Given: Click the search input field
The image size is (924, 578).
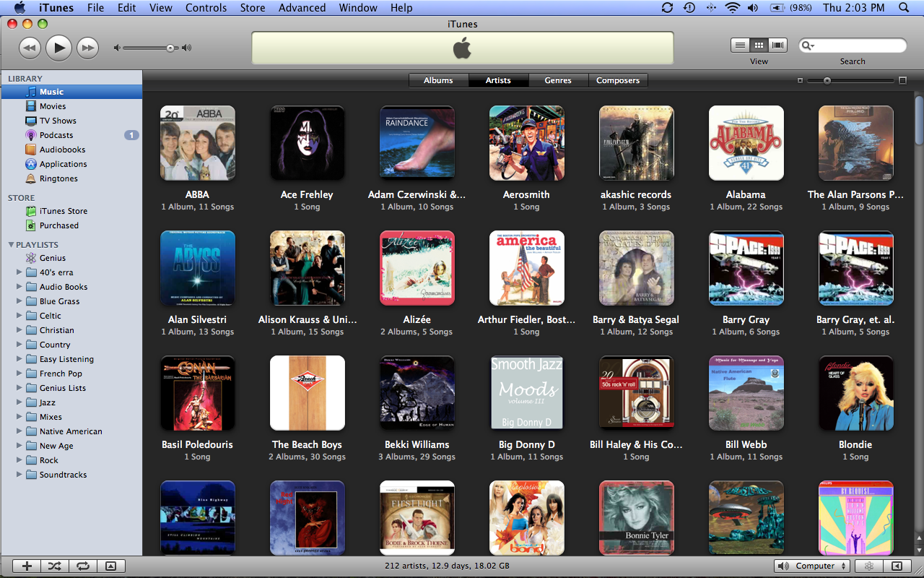Looking at the screenshot, I should pyautogui.click(x=853, y=46).
